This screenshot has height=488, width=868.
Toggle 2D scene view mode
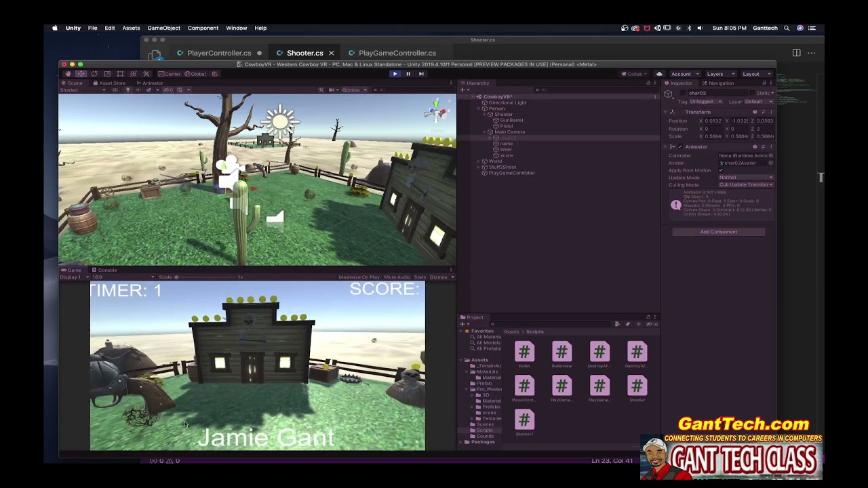(115, 90)
